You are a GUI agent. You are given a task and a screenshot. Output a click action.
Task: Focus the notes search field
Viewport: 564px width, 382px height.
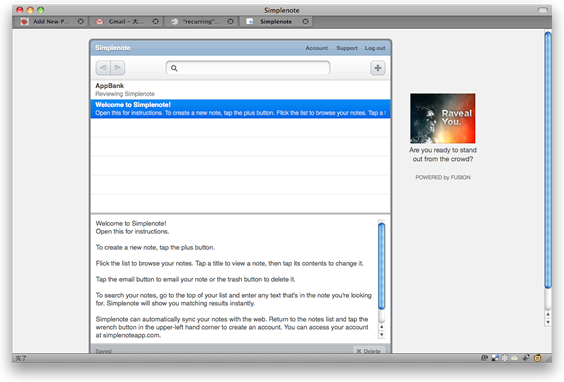point(248,68)
